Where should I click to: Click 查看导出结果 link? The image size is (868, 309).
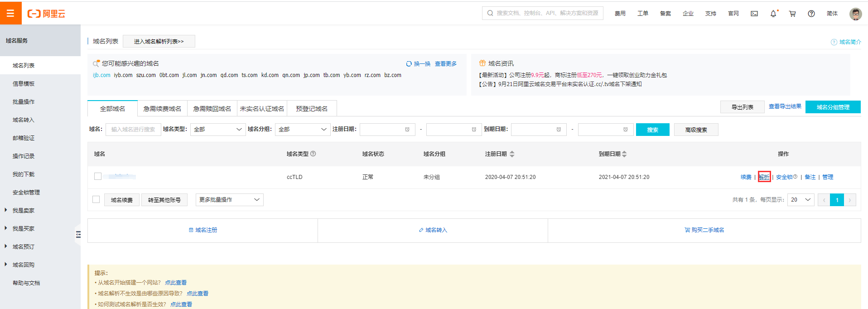coord(785,106)
